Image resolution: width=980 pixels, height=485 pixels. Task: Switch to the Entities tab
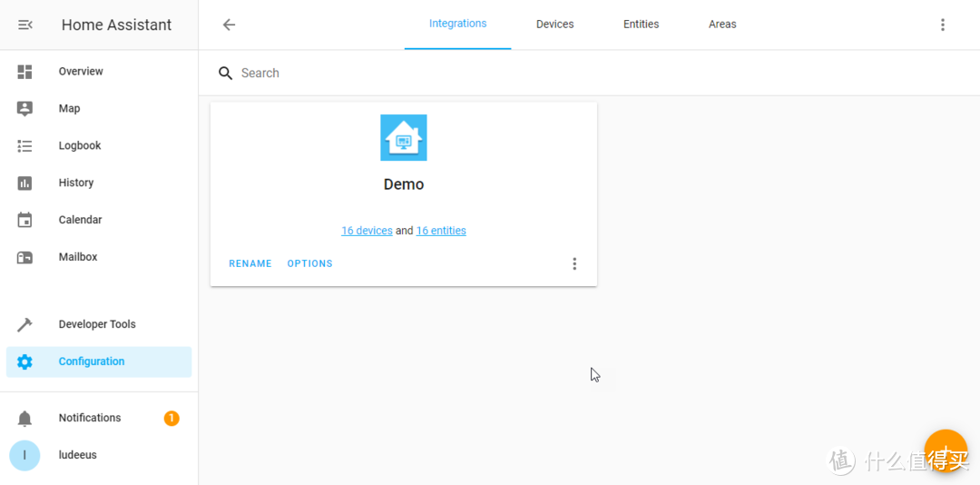click(x=641, y=25)
